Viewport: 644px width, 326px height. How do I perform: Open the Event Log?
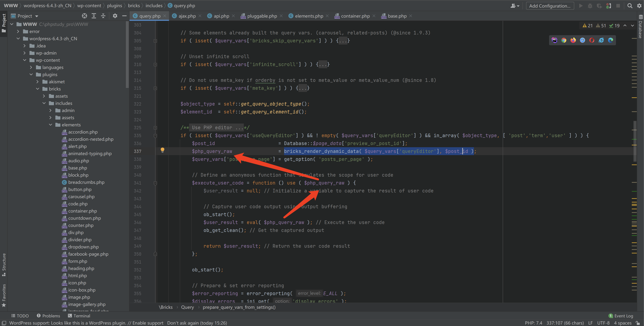[x=621, y=316]
